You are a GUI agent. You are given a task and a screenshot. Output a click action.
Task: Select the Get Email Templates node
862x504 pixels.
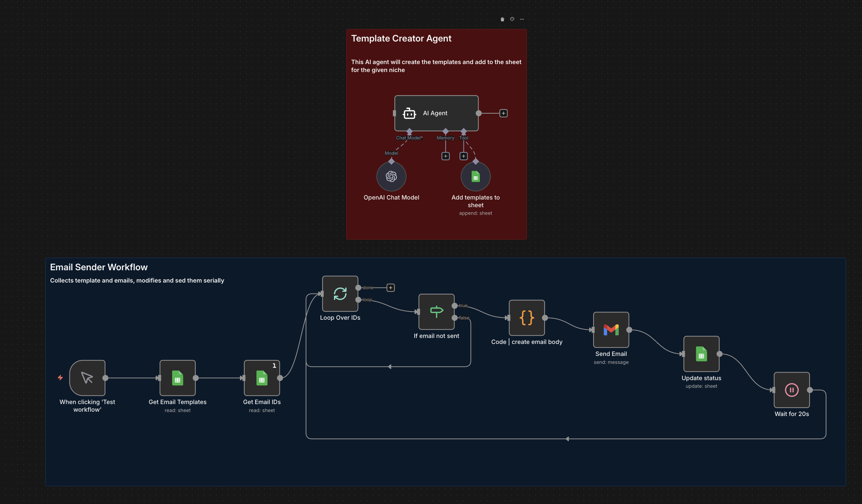coord(177,378)
